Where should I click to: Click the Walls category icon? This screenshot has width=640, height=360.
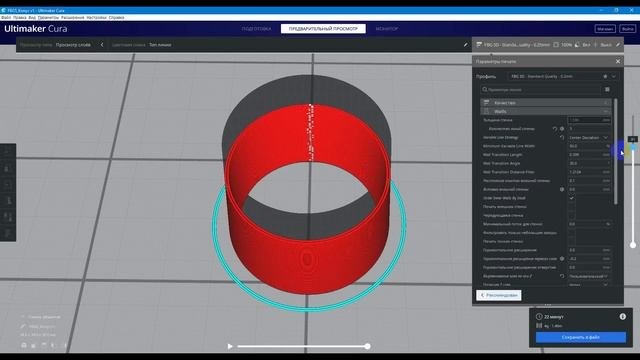pyautogui.click(x=486, y=111)
